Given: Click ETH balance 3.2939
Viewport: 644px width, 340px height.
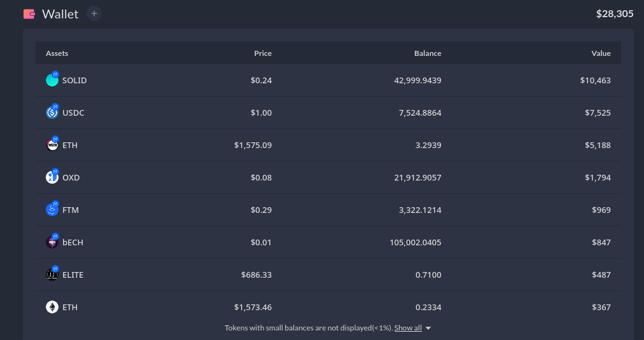Looking at the screenshot, I should coord(429,145).
